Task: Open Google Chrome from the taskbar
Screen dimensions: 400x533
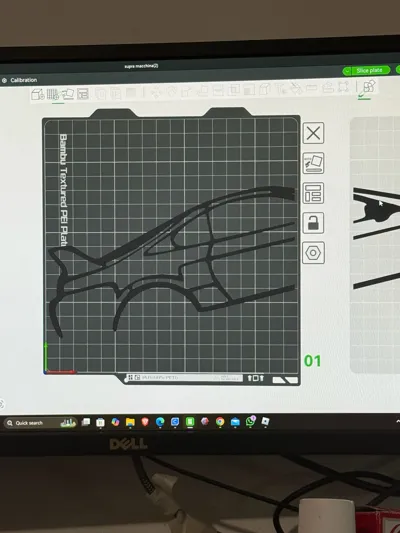Action: tap(220, 422)
